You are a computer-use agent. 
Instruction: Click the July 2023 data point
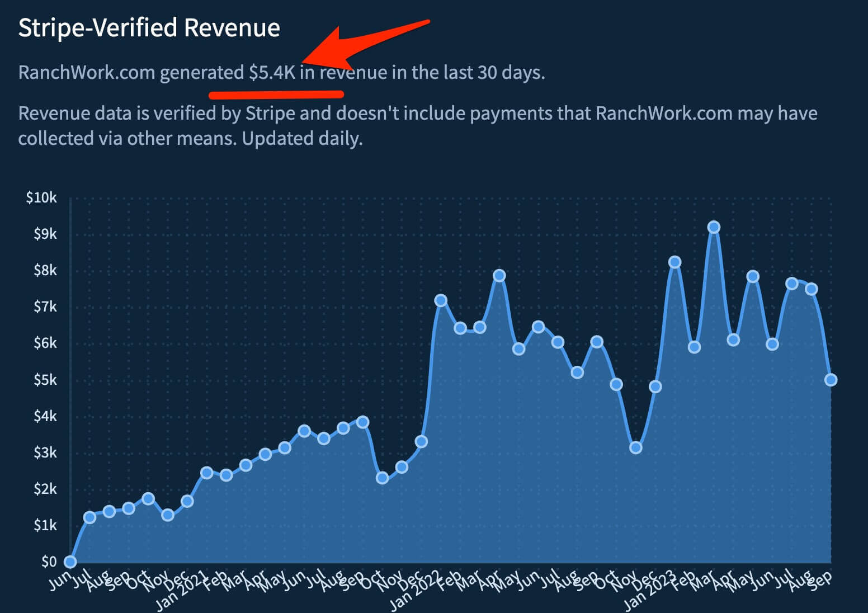pyautogui.click(x=791, y=284)
